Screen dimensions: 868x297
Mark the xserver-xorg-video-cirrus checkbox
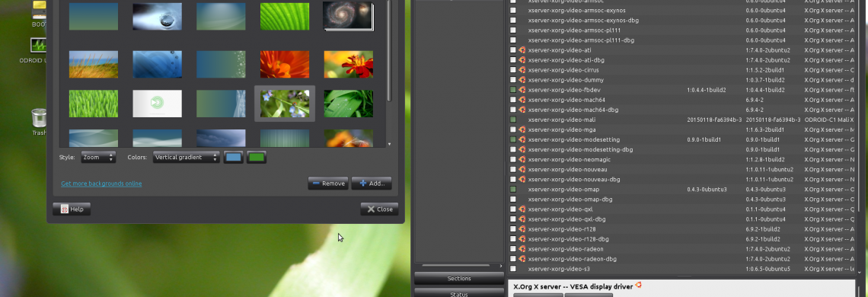tap(513, 70)
